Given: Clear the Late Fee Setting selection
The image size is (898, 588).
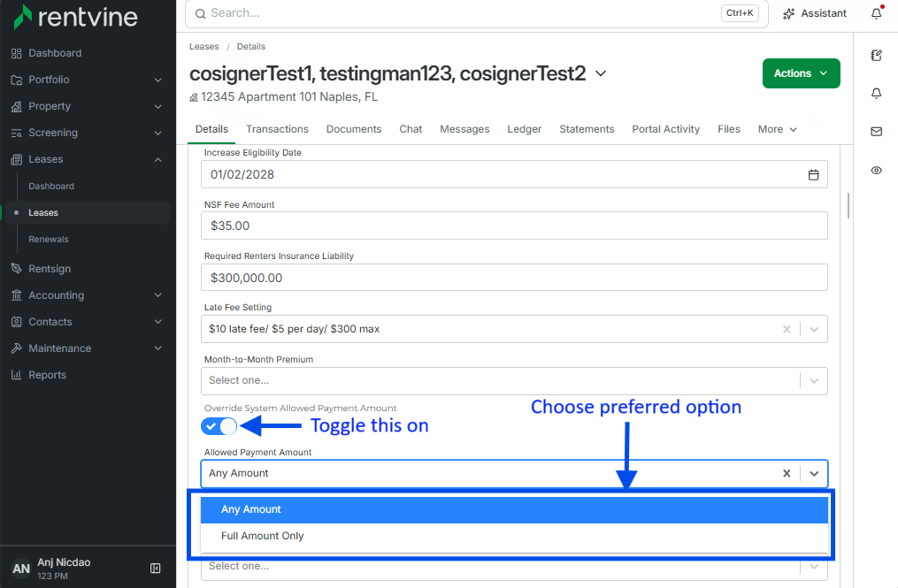Looking at the screenshot, I should [787, 329].
